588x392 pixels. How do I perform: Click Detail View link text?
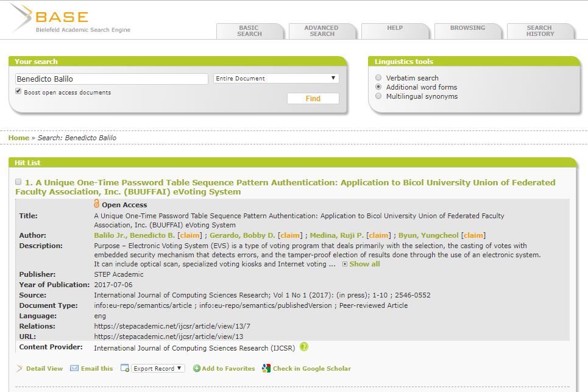click(44, 368)
